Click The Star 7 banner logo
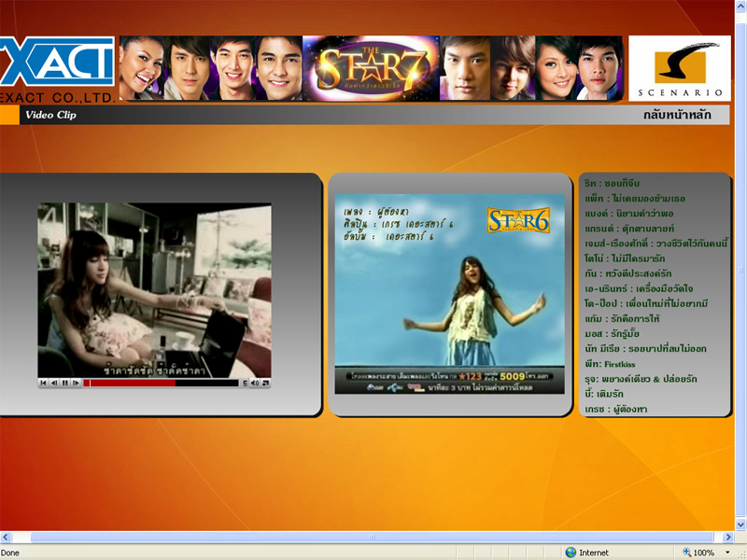The width and height of the screenshot is (747, 560). point(371,68)
